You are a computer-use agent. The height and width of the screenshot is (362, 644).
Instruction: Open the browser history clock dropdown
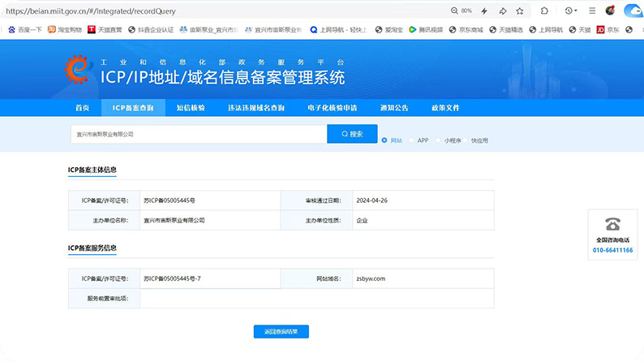pyautogui.click(x=571, y=11)
